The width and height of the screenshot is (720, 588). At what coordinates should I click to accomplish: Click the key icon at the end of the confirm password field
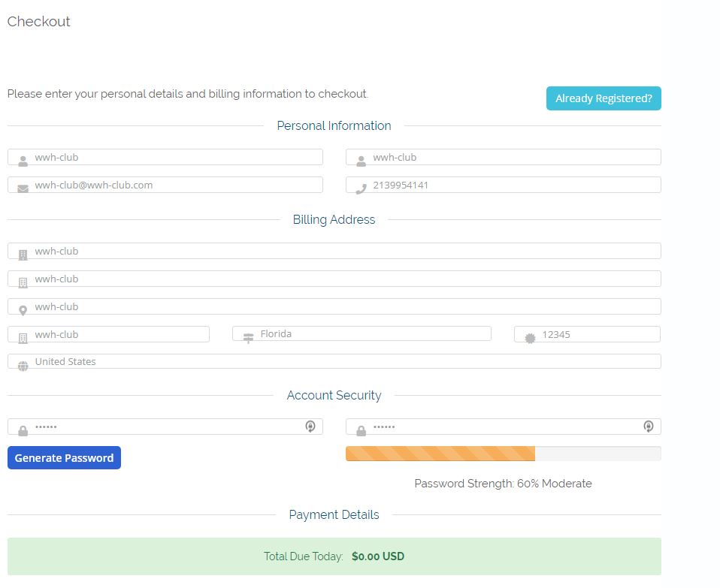point(648,427)
